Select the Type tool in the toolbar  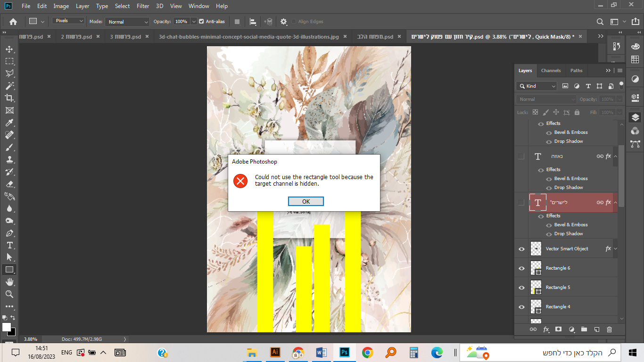(x=9, y=245)
